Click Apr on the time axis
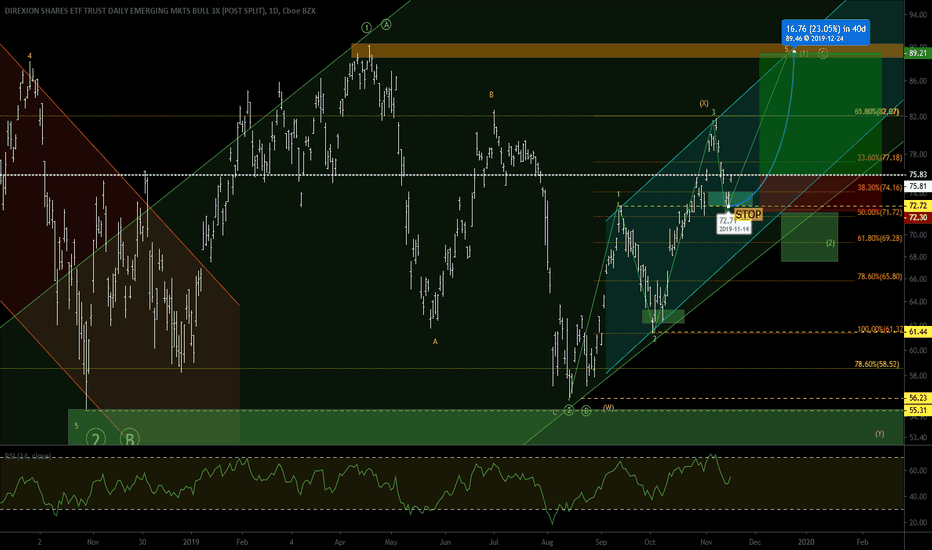This screenshot has width=932, height=550. pyautogui.click(x=340, y=542)
